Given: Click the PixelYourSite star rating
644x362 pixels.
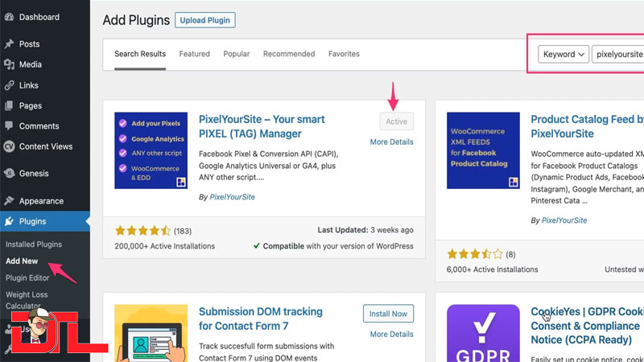Looking at the screenshot, I should pos(143,231).
